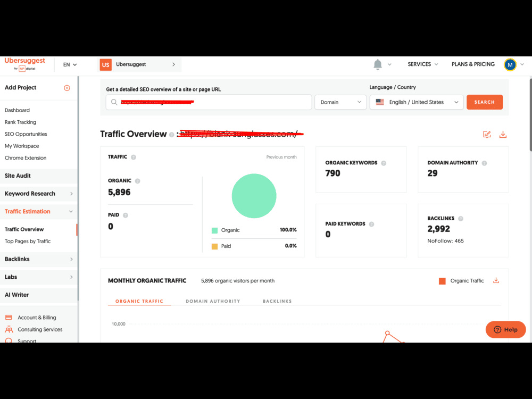Open Traffic Overview in the sidebar
Screen dimensions: 532x399
(x=24, y=229)
